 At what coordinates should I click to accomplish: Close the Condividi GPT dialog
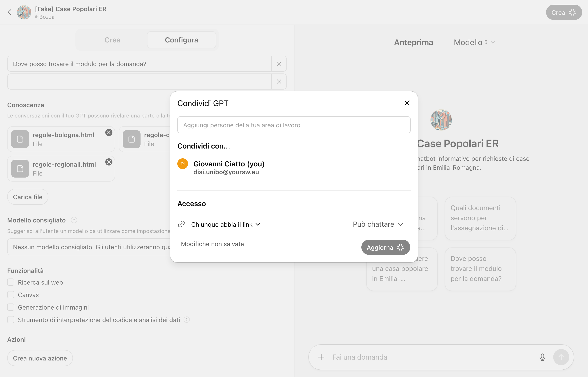(x=407, y=103)
